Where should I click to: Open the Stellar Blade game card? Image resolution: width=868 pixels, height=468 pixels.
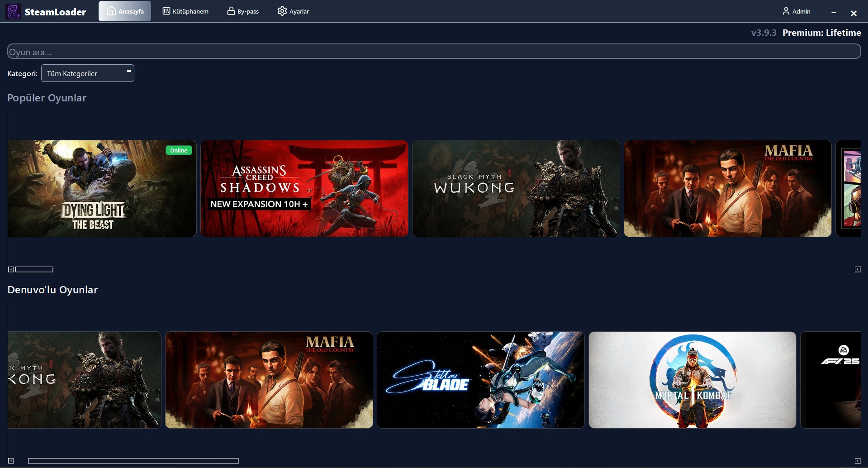tap(480, 380)
